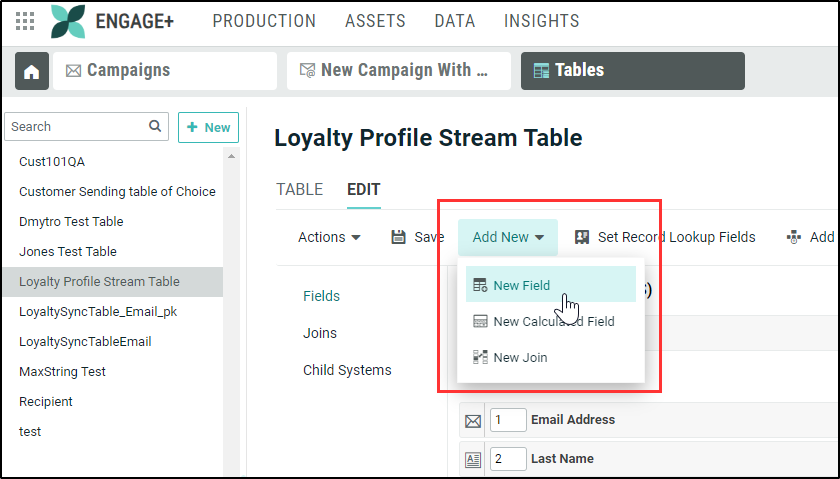
Task: Save the table edits
Action: (x=418, y=237)
